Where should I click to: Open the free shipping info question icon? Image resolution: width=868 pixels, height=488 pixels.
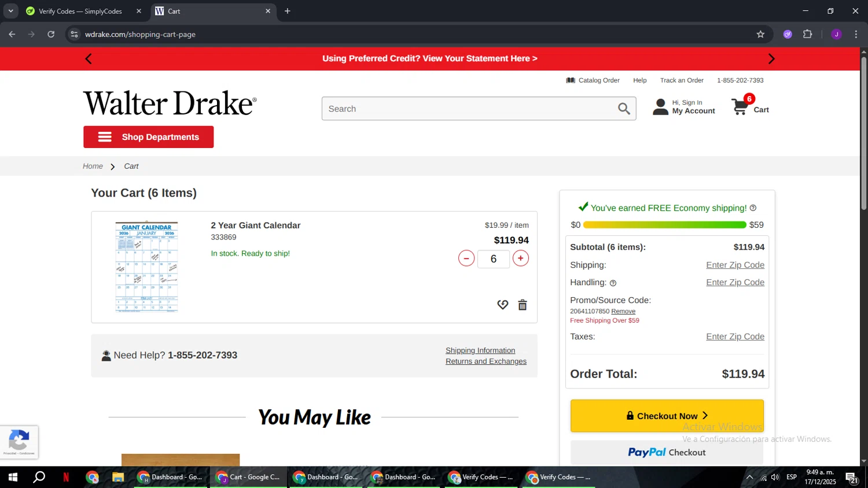753,208
